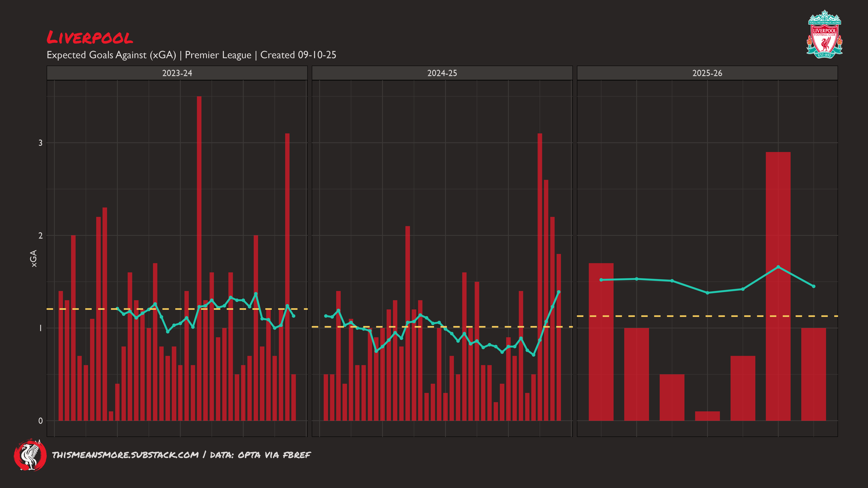Click the last teal point in 2024-25
The image size is (868, 488).
click(559, 292)
